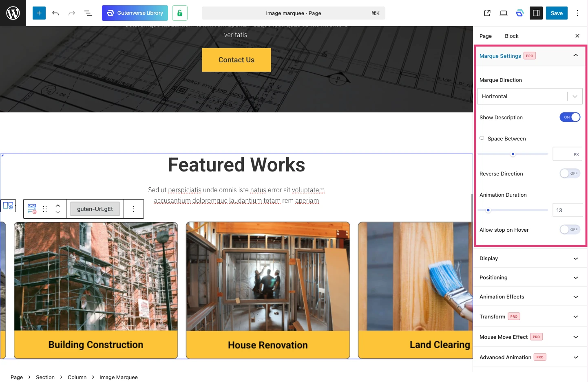Click the green unlock padlock icon

point(180,13)
